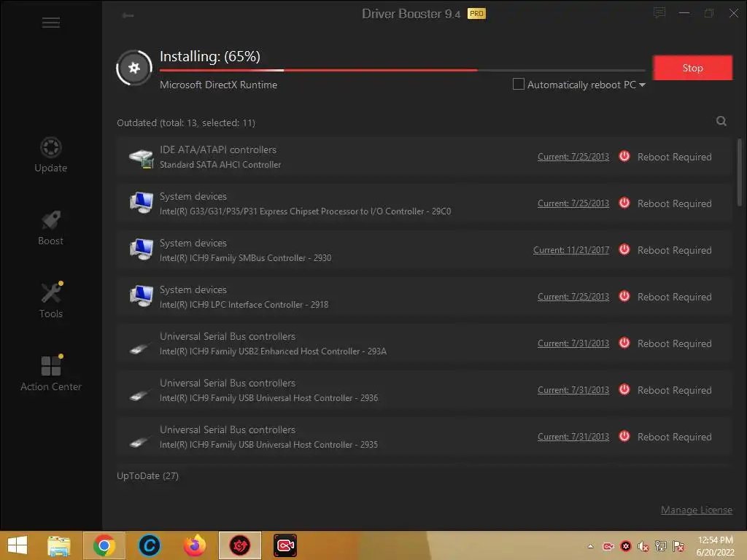
Task: Click device icon for G33/G31/P35/P31 Express Chipset
Action: [x=141, y=203]
